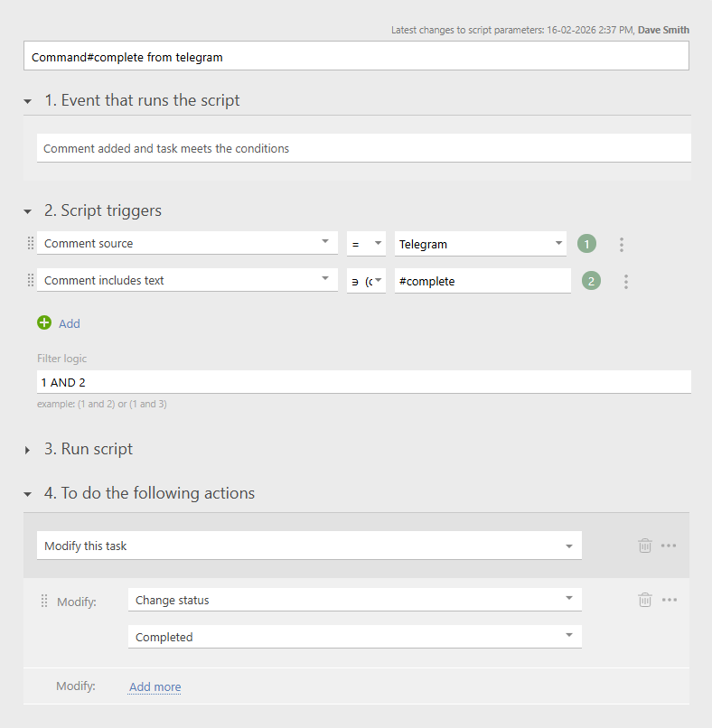Open kebab menu for Comment source trigger
This screenshot has width=712, height=728.
tap(621, 244)
